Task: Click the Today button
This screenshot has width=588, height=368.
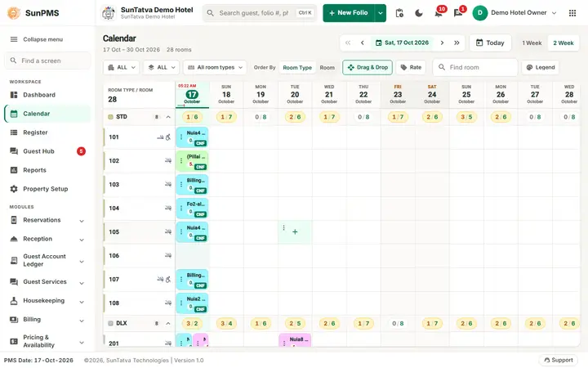Action: click(490, 43)
